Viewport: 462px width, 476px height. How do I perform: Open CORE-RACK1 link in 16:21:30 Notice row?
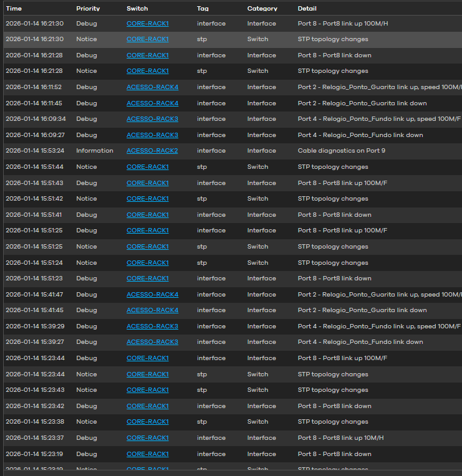pyautogui.click(x=147, y=39)
